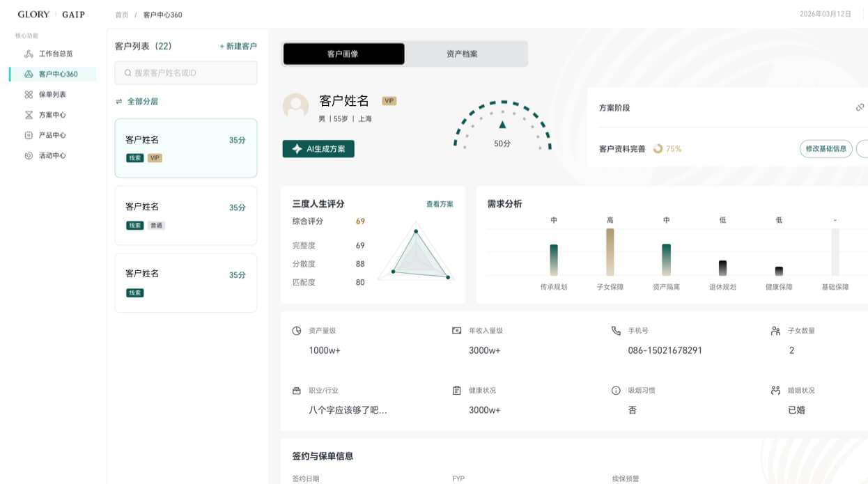This screenshot has height=484, width=868.
Task: Click the 传承规划 green bar
Action: [554, 260]
